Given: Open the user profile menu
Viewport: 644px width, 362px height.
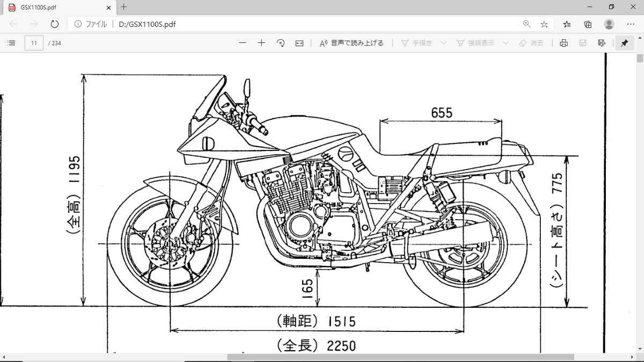Looking at the screenshot, I should tap(609, 24).
